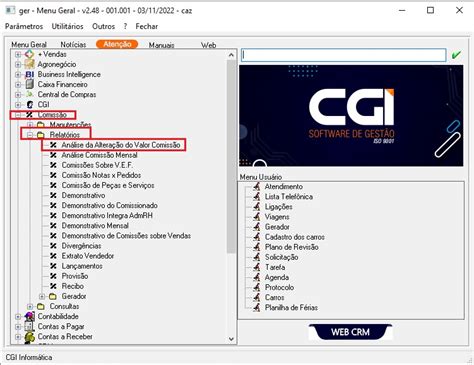Select Comissão Notas x Pedidos

101,175
